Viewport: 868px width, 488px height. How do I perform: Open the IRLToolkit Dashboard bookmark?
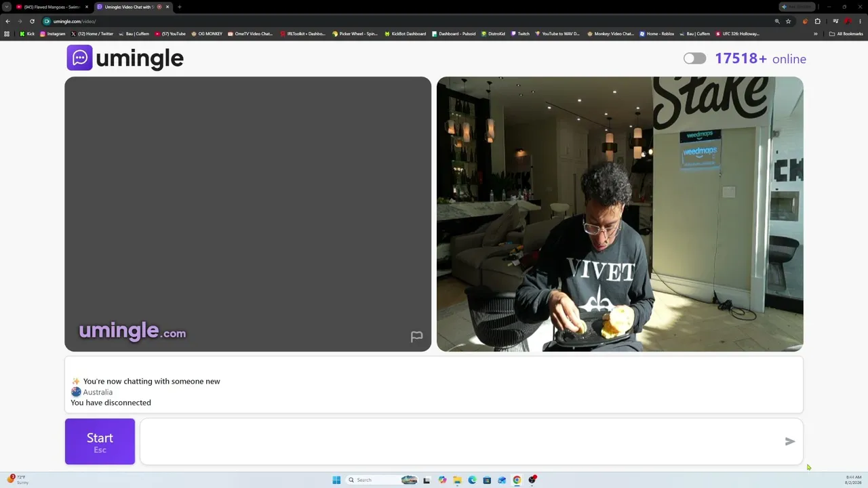point(302,34)
